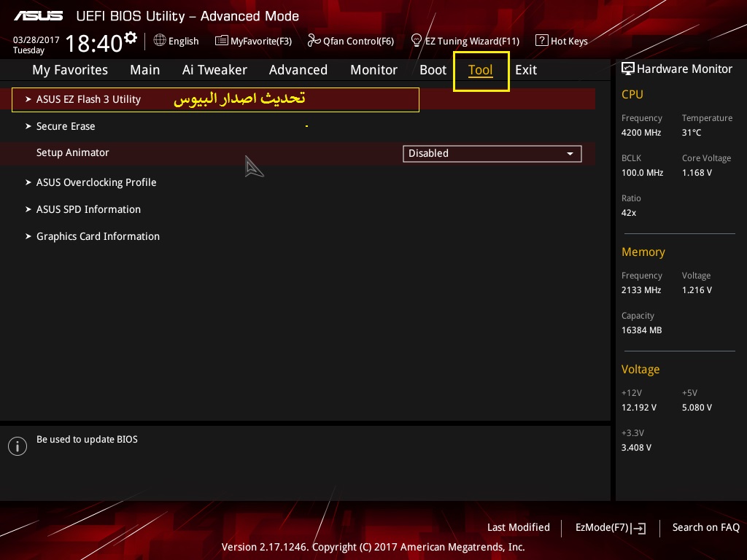Expand the ASUS EZ Flash 3 Utility arrow
Image resolution: width=747 pixels, height=560 pixels.
[x=28, y=99]
